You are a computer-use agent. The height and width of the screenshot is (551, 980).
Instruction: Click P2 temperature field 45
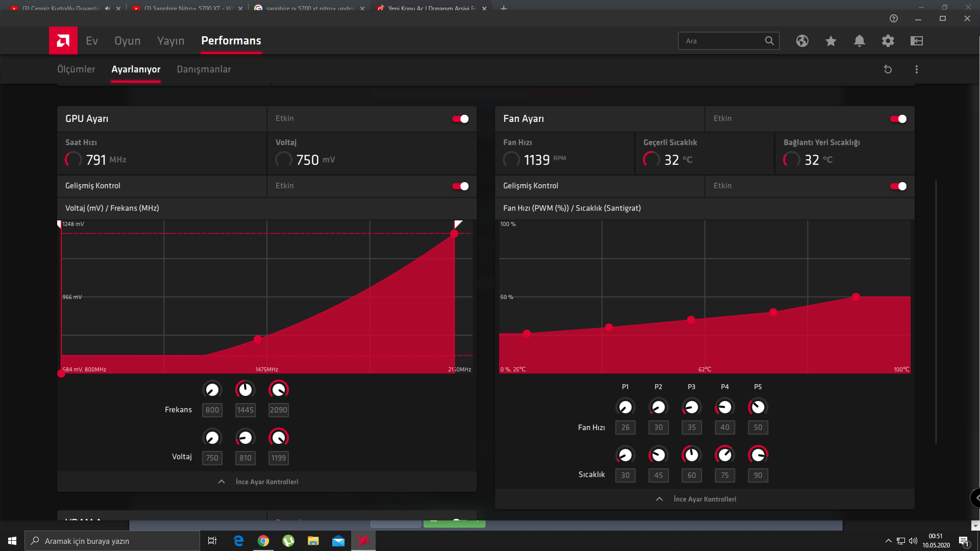click(x=658, y=475)
